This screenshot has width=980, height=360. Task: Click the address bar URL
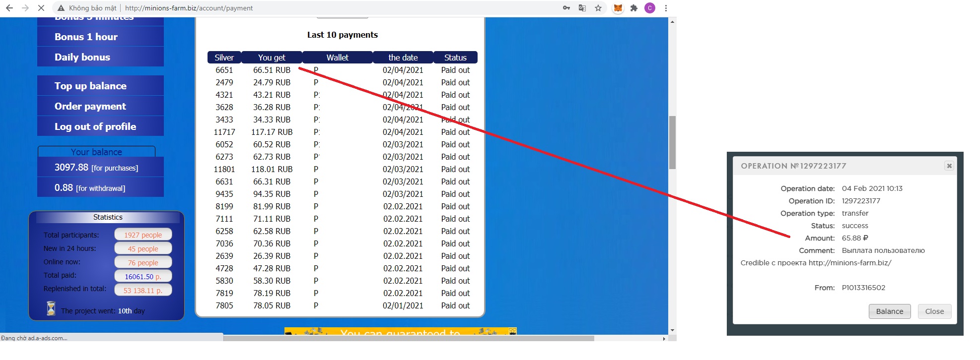click(189, 8)
